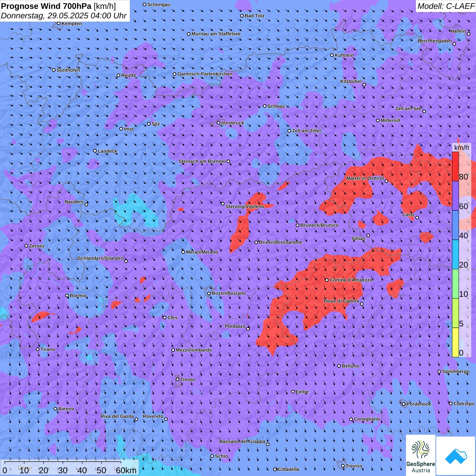Click the Mezzolombardo label
This screenshot has height=476, width=476.
click(194, 350)
